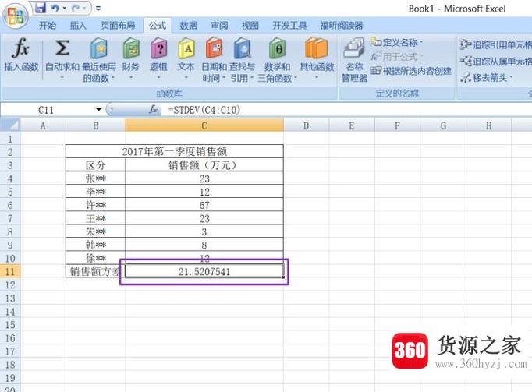Save the workbook with floppy icon
The height and width of the screenshot is (392, 532).
(41, 8)
